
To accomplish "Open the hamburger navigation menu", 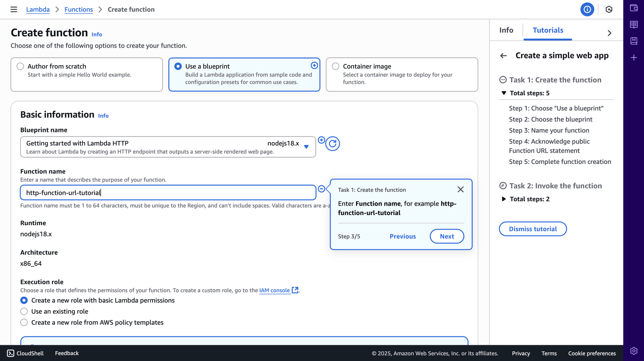I will pos(14,9).
